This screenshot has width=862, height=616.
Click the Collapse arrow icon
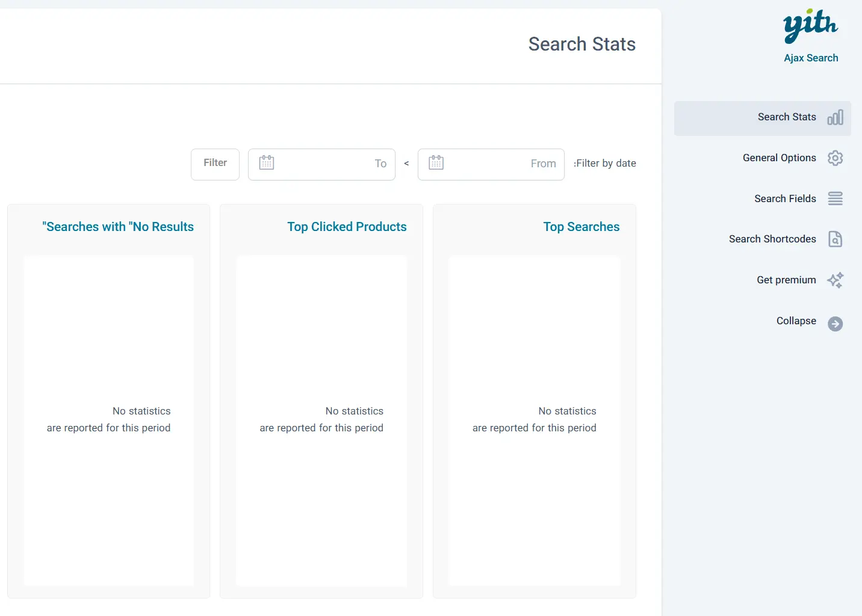[x=835, y=324]
